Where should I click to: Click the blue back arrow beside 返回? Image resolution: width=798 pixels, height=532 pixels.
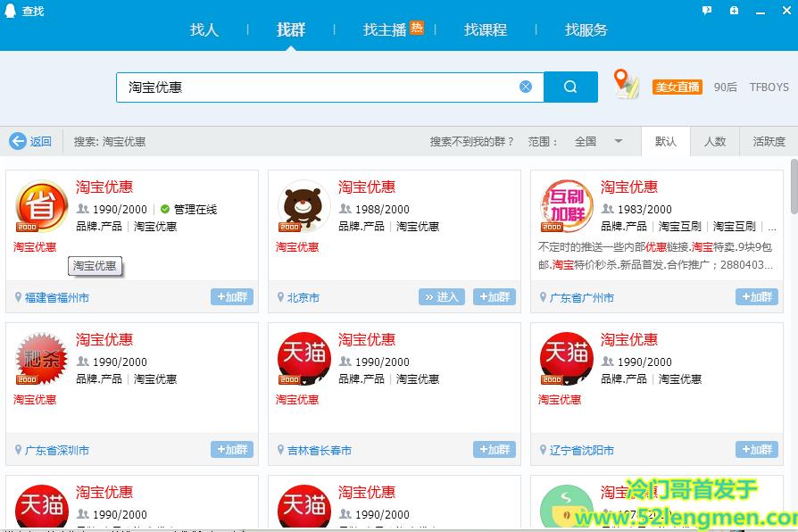tap(19, 141)
